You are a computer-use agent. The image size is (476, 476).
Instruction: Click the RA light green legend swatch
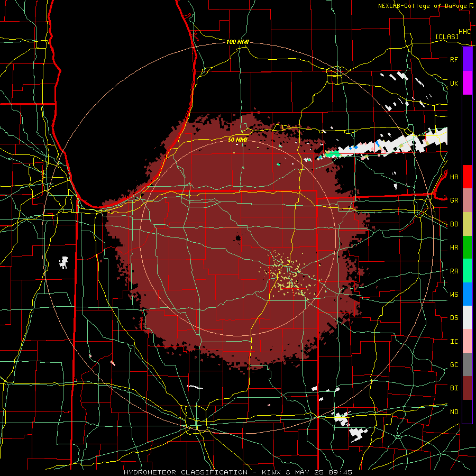467,271
